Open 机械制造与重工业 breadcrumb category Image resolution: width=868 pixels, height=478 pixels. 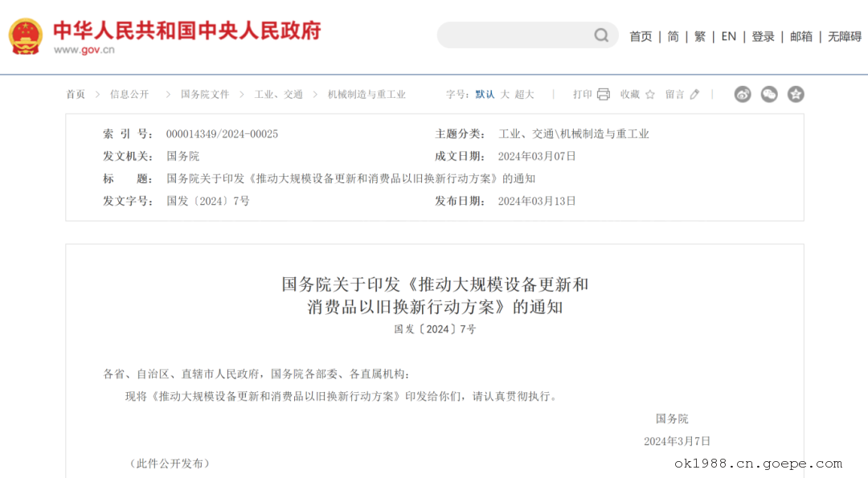coord(366,94)
